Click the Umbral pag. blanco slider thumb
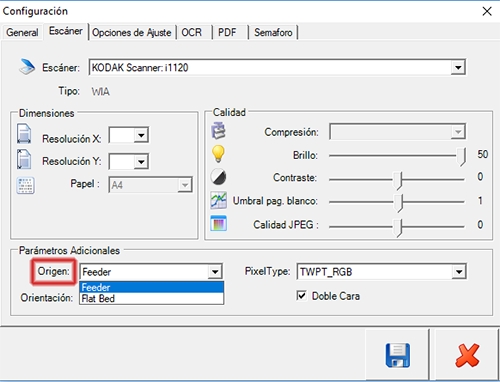 point(398,203)
